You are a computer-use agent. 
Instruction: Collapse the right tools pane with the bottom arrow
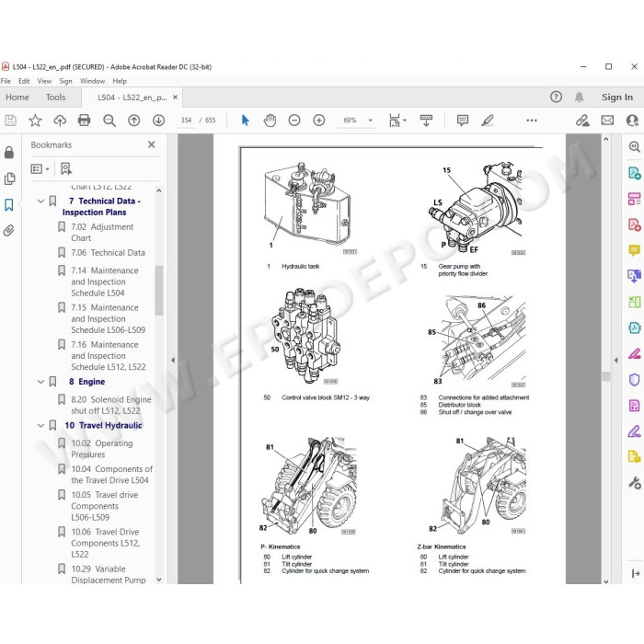pyautogui.click(x=635, y=573)
